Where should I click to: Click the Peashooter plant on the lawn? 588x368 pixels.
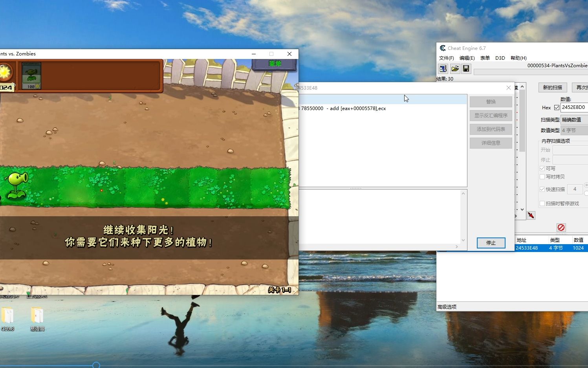[17, 185]
